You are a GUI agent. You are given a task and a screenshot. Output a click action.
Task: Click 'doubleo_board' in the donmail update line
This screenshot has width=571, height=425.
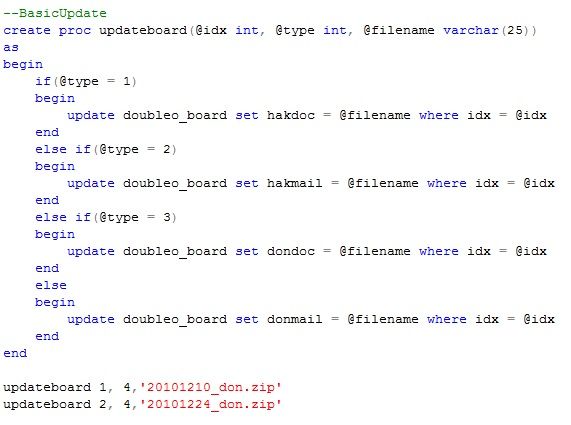click(175, 320)
